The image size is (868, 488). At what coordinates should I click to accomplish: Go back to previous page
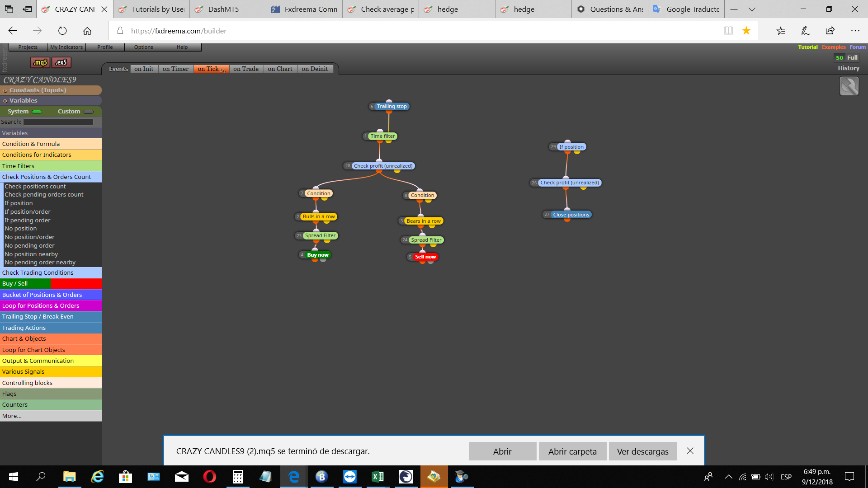[13, 31]
